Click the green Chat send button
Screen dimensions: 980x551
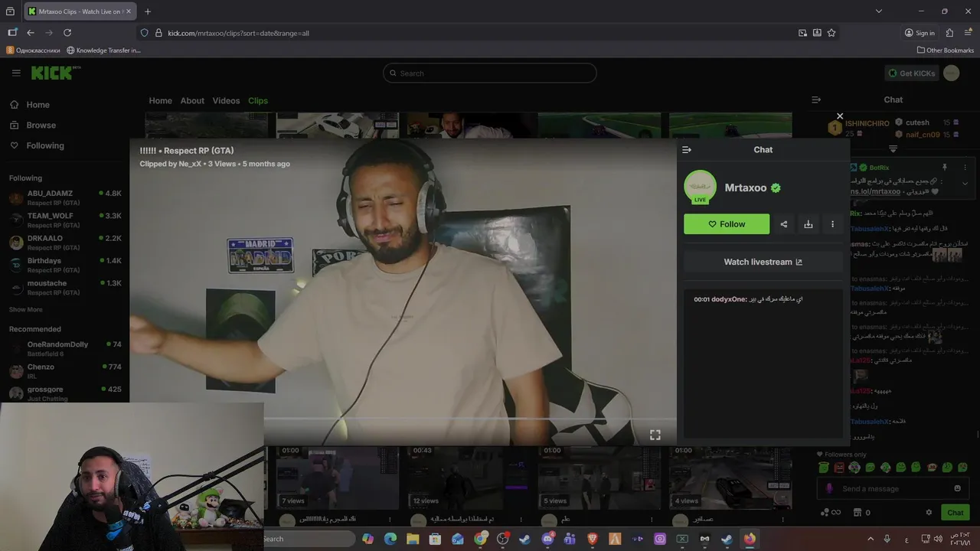pos(955,513)
